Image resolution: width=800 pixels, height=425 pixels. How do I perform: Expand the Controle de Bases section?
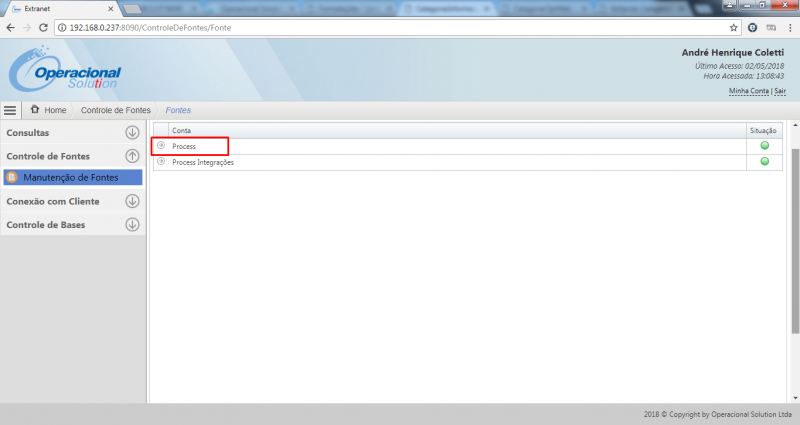point(132,225)
